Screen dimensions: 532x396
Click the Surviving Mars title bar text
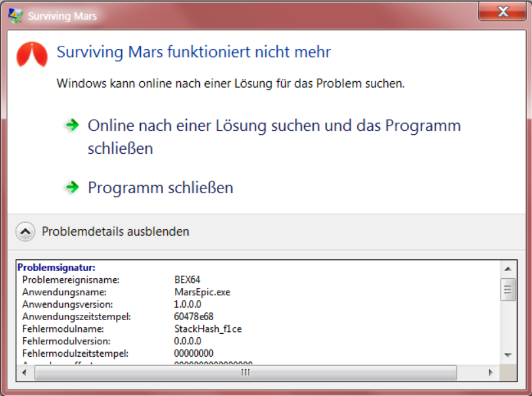[62, 16]
